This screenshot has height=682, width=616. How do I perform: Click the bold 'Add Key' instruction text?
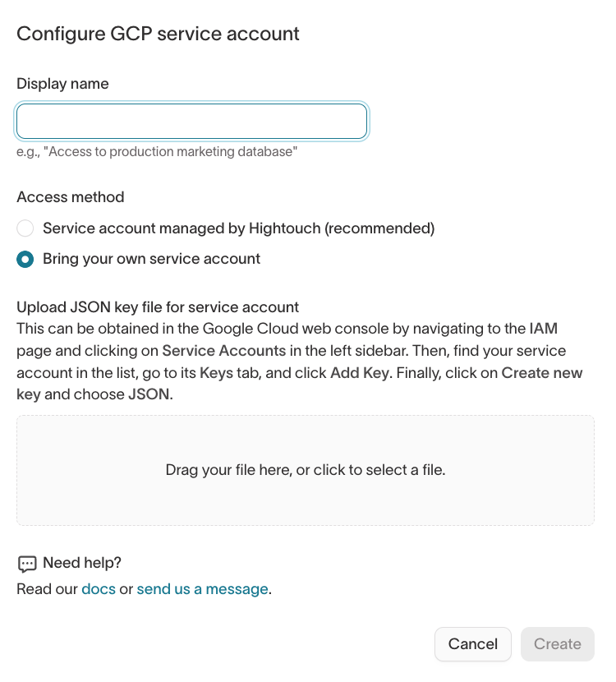[x=360, y=373]
